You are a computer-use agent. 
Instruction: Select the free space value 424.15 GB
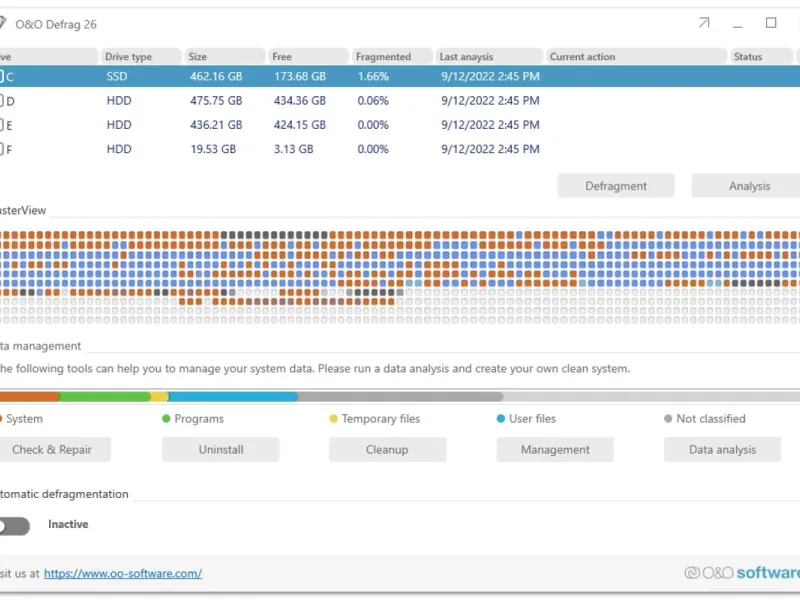pos(299,125)
